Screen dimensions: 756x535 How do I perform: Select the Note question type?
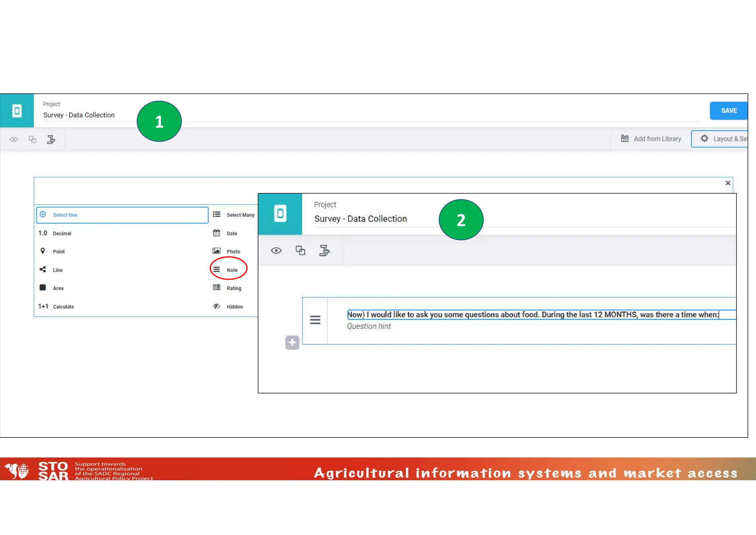(232, 269)
